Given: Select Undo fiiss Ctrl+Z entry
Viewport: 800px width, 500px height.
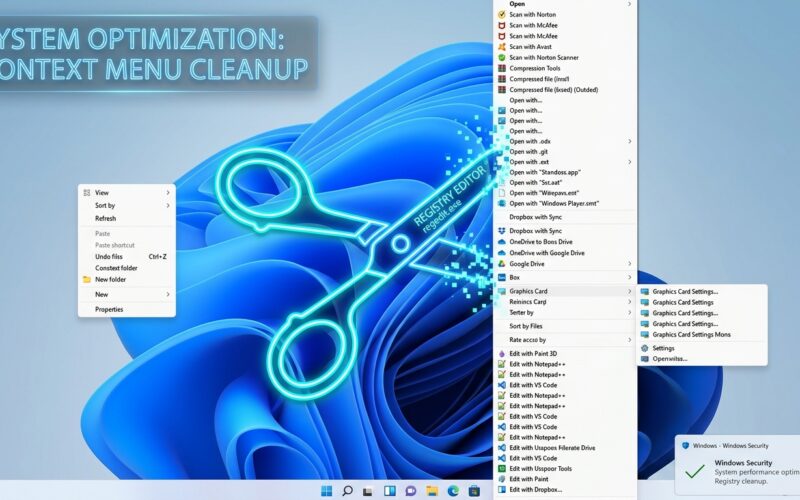Looking at the screenshot, I should [x=127, y=257].
